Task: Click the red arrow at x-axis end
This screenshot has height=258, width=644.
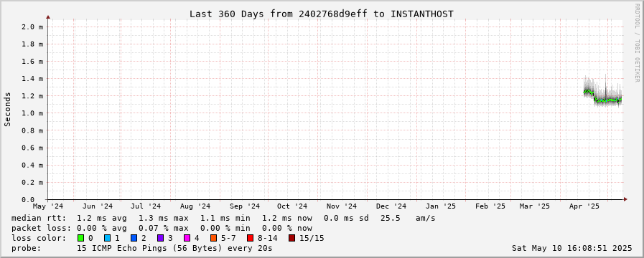Action: [x=625, y=199]
